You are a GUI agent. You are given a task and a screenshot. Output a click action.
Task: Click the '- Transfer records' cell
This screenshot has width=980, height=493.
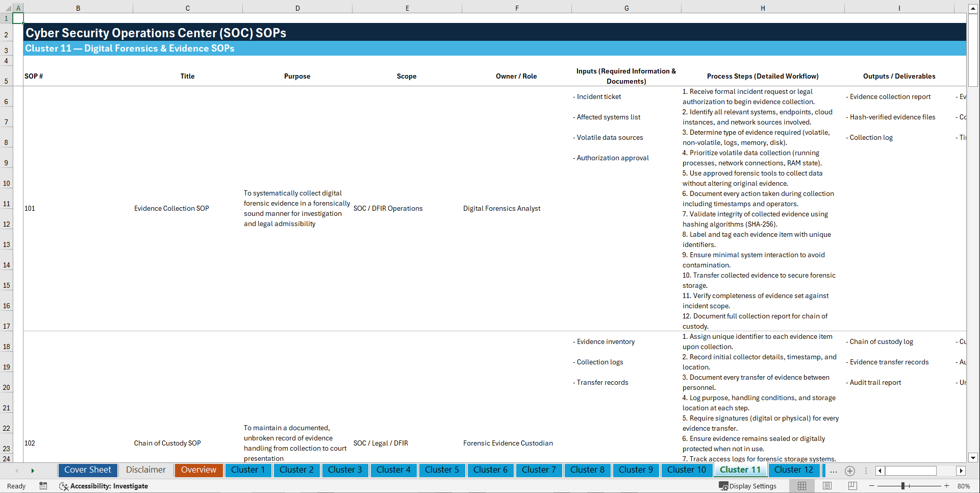[x=626, y=382]
